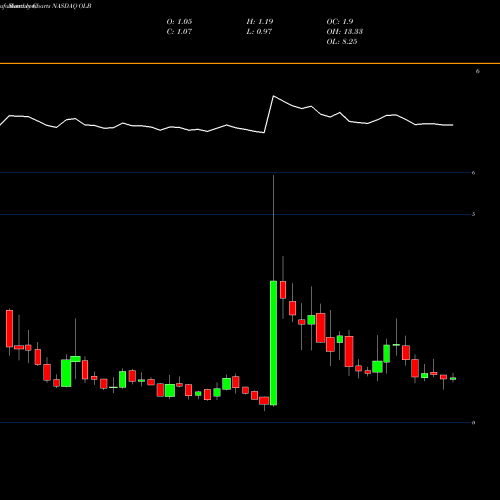Click the OH: 13.33 readout
Screen dimensions: 500x500
(345, 32)
